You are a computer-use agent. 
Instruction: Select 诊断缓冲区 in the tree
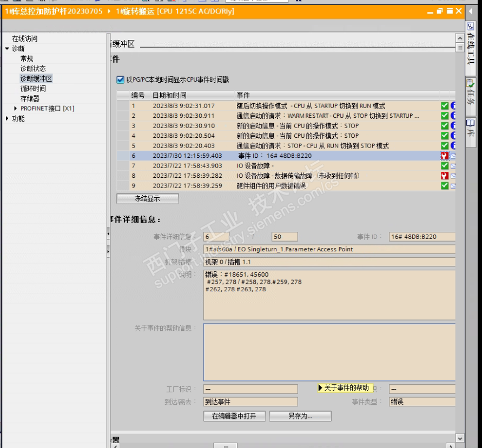coord(36,78)
